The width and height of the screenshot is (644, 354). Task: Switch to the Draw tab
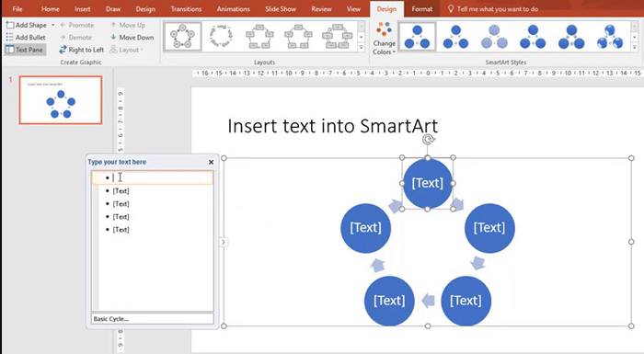(x=113, y=8)
